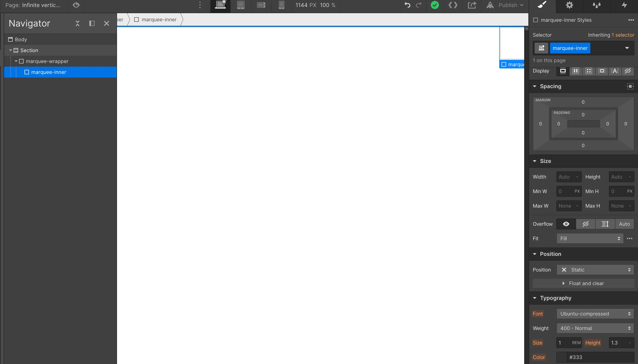Select marquee-wrapper in the Navigator
The height and width of the screenshot is (364, 638).
pos(47,61)
